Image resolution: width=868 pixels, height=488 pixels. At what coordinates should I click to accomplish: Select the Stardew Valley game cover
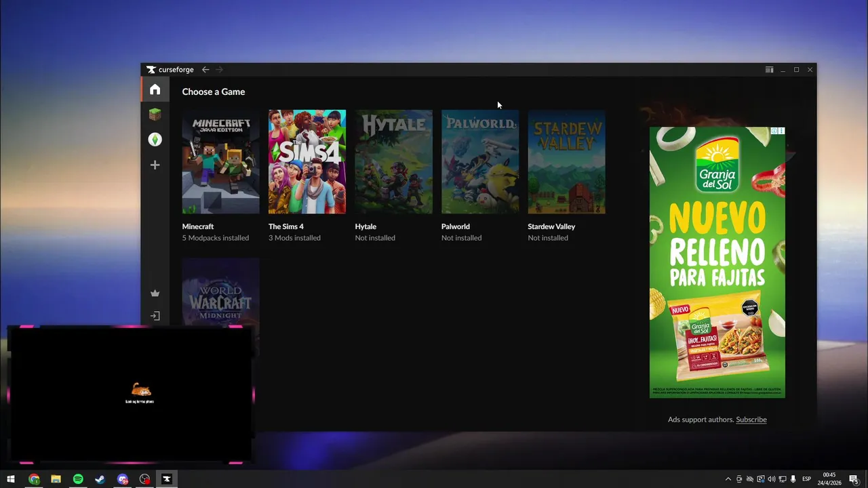(566, 162)
